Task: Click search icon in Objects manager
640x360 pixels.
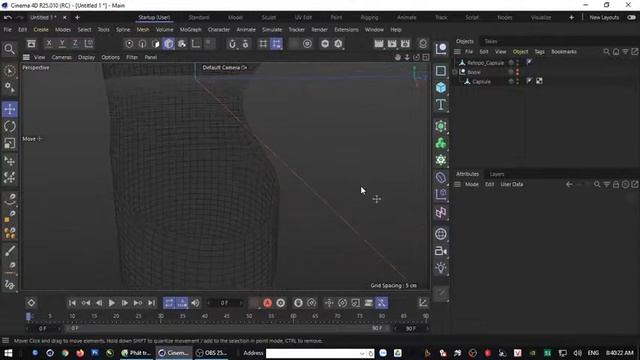Action: [x=607, y=51]
